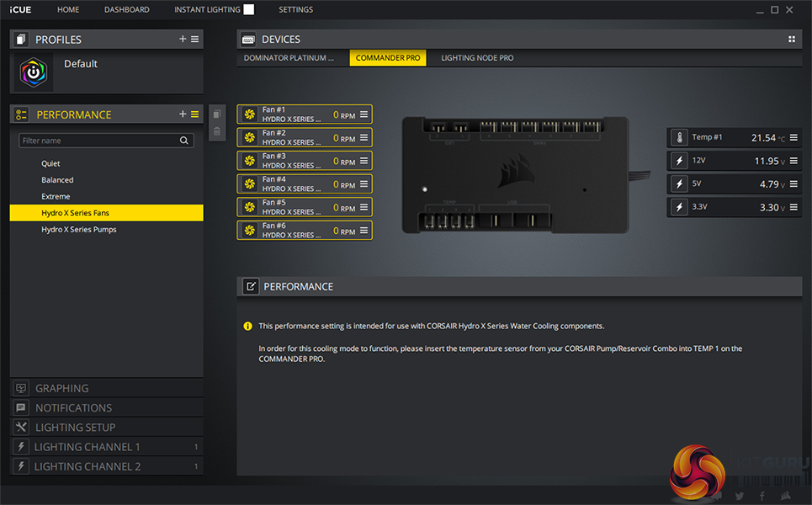Viewport: 812px width, 505px height.
Task: Open Temp #1 sensor options menu
Action: [793, 137]
